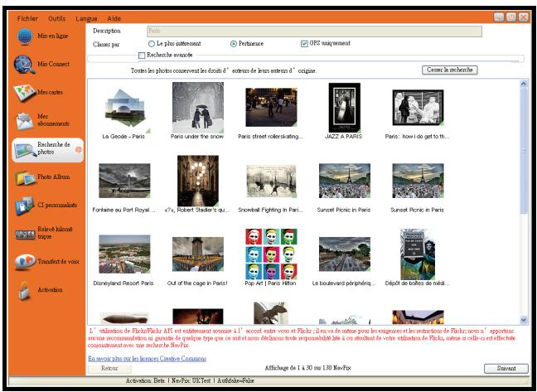Screen dimensions: 537x392
Task: Select Paris street rollerskating photo
Action: (271, 108)
